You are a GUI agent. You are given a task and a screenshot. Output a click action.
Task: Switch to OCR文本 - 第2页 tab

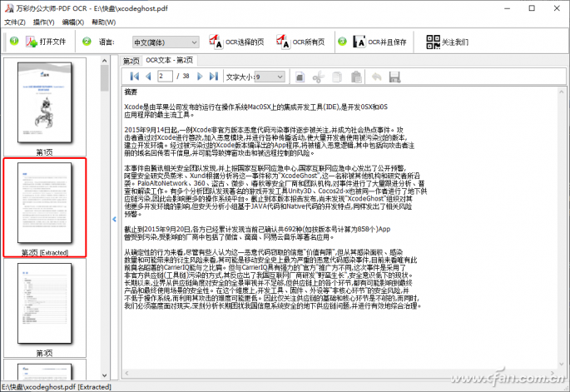(170, 60)
